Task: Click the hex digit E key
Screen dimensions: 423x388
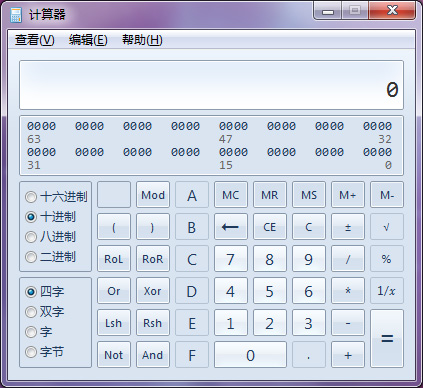Action: (x=192, y=323)
